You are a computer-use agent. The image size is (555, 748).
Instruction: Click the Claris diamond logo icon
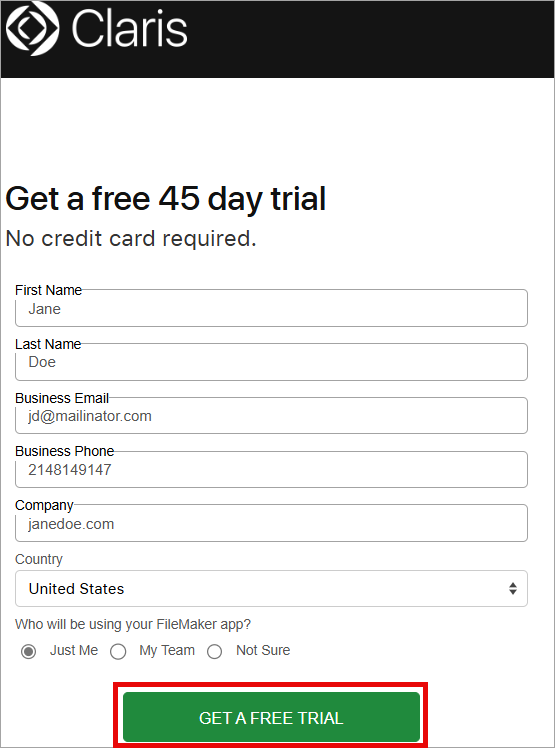click(32, 28)
